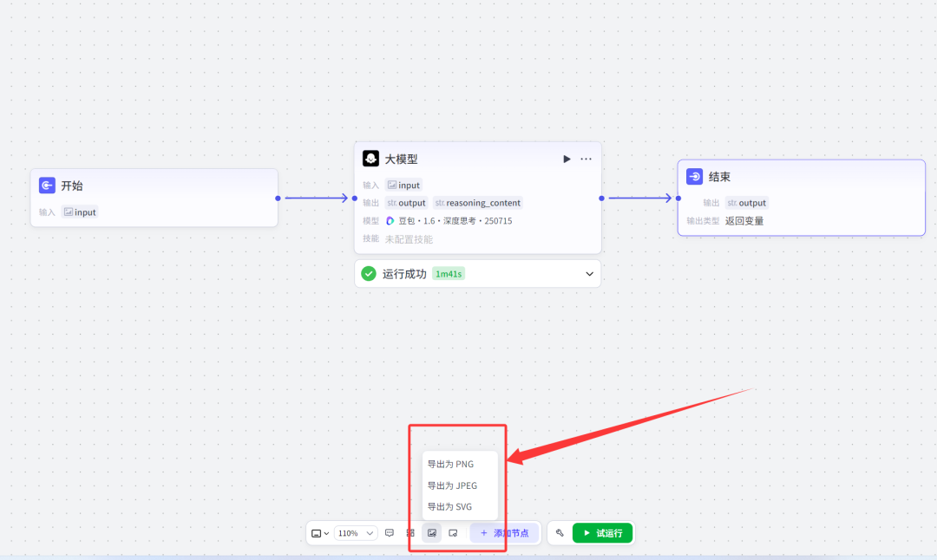
Task: Click the str output tag in 结束 node
Action: pyautogui.click(x=746, y=203)
